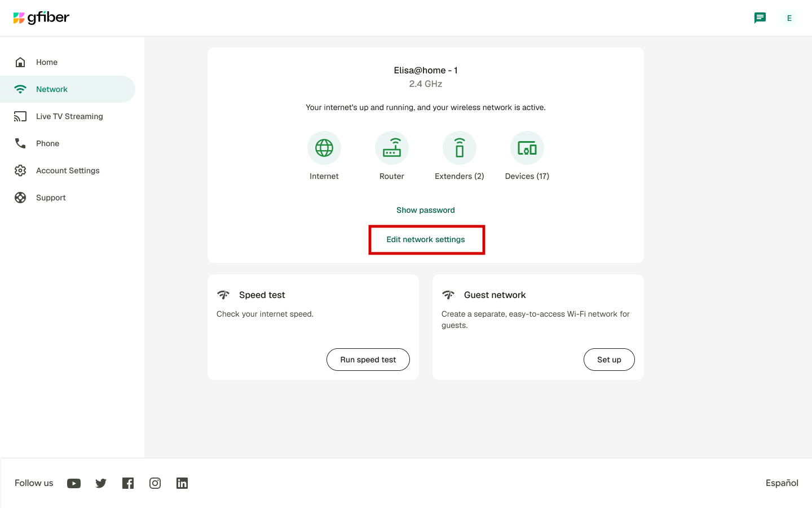Click the Phone handset icon
The width and height of the screenshot is (812, 508).
coord(20,143)
